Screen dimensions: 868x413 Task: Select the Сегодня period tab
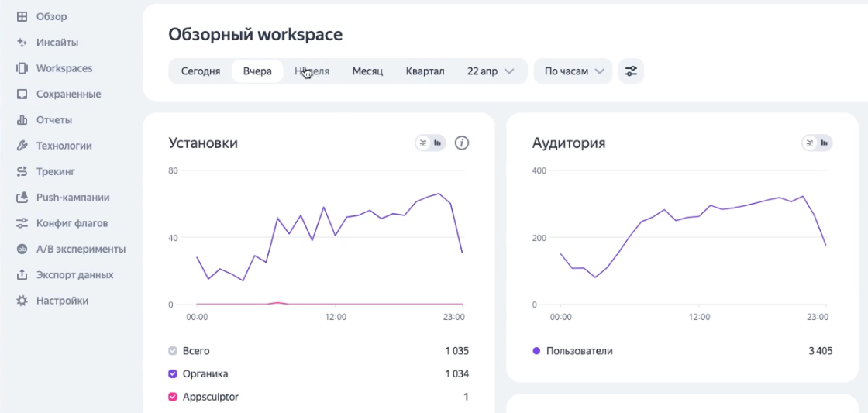pos(201,71)
